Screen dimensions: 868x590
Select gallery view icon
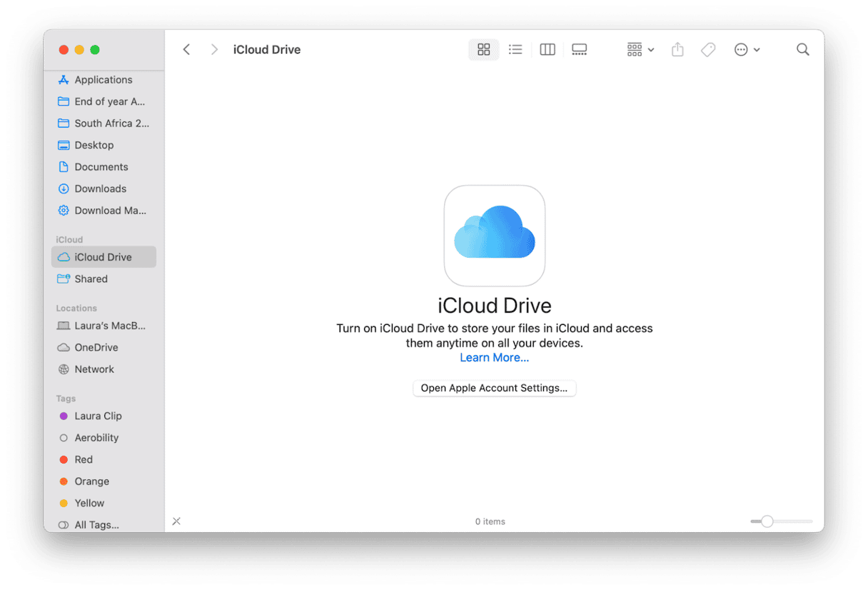click(580, 49)
